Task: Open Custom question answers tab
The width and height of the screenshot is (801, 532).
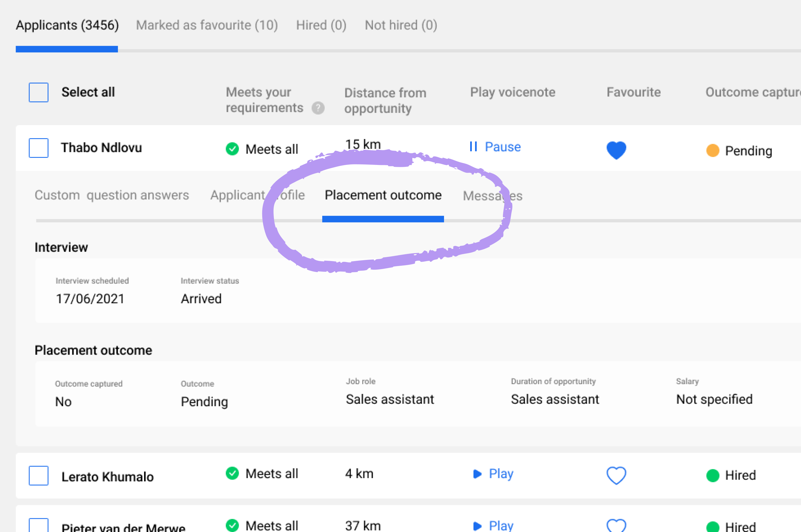Action: click(112, 195)
